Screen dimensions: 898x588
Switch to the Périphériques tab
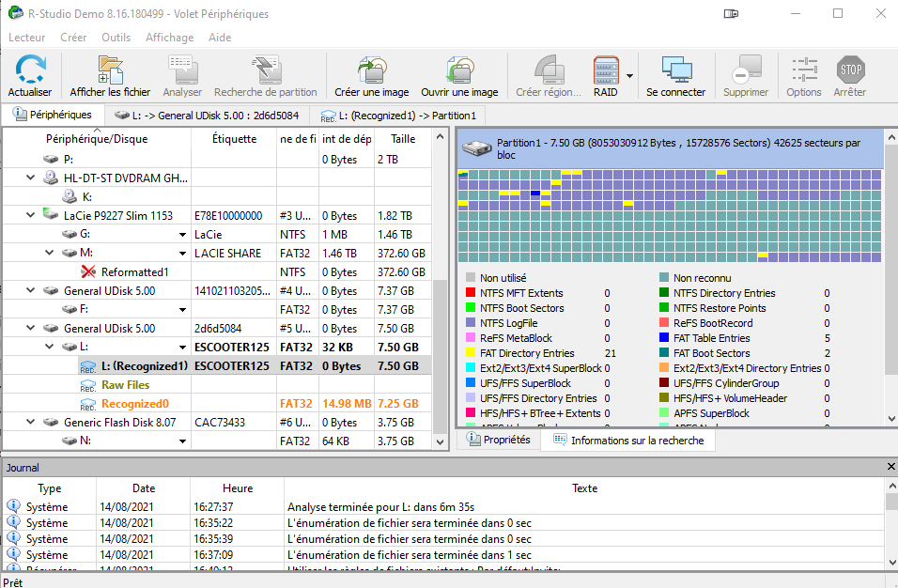point(53,115)
